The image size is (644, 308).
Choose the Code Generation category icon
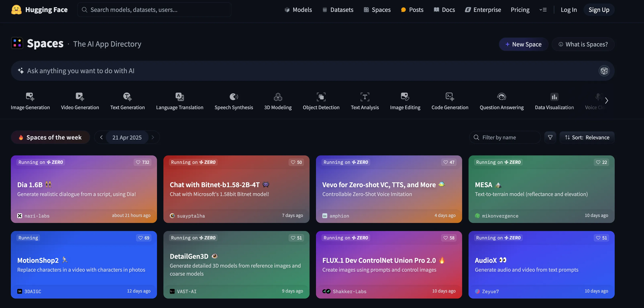[450, 97]
